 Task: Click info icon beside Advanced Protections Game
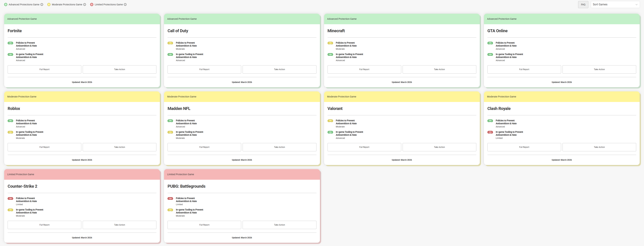click(x=42, y=5)
